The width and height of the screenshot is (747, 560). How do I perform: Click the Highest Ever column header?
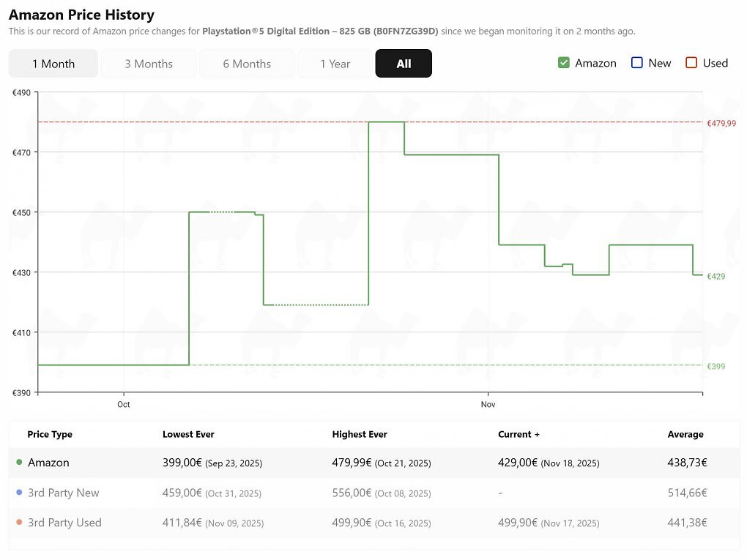360,434
